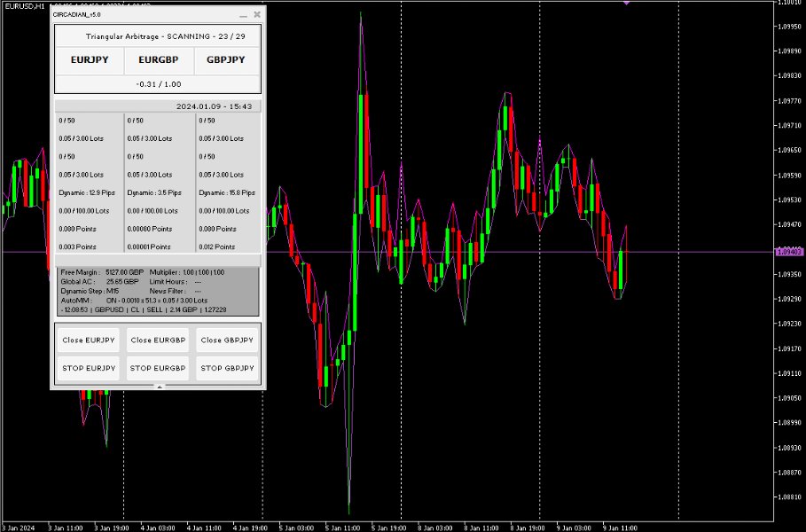
Task: Close the CIRCADIAN_v5.0 panel
Action: (257, 14)
